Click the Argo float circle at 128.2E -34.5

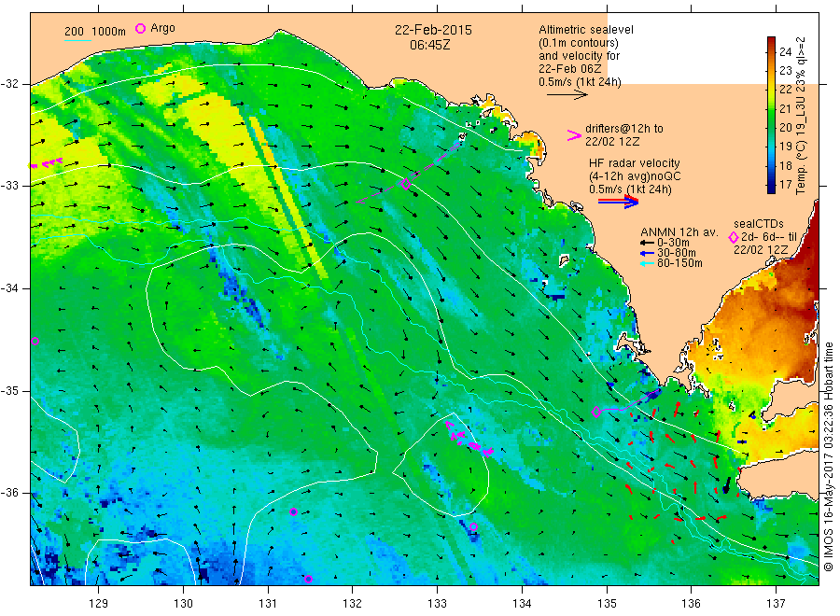coord(35,342)
